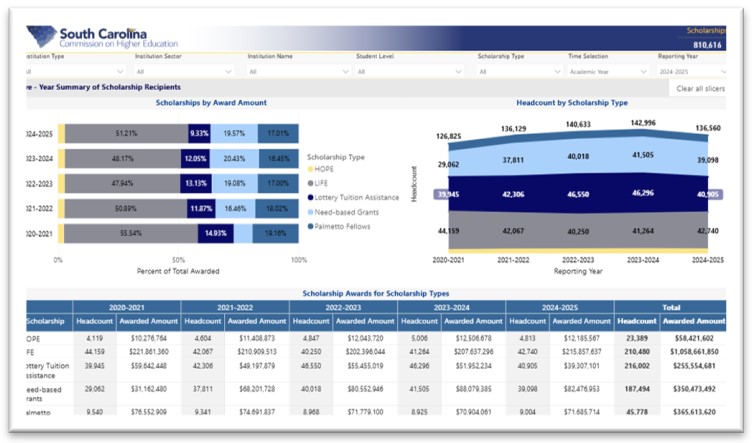Select the HOPE legend color marker
The width and height of the screenshot is (754, 443).
point(310,169)
